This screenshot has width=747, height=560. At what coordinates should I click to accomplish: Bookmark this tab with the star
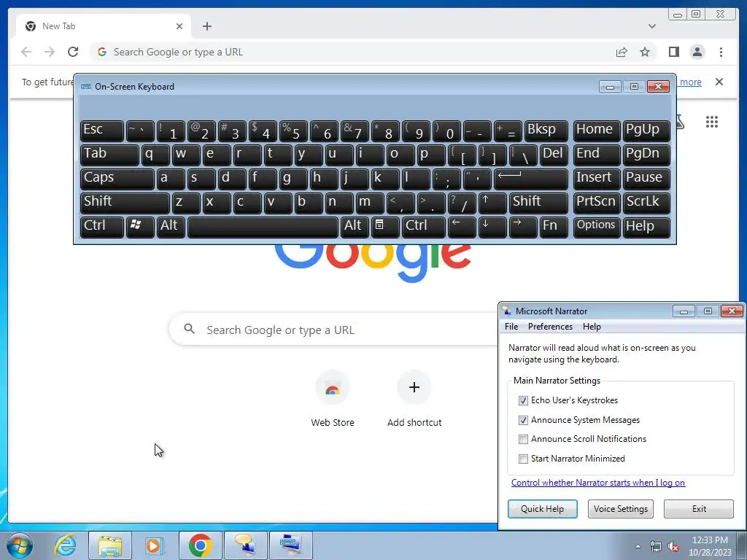645,52
